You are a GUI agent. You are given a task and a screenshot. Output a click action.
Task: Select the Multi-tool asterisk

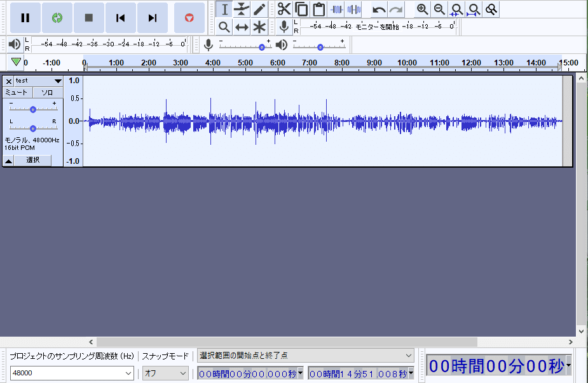coord(259,27)
